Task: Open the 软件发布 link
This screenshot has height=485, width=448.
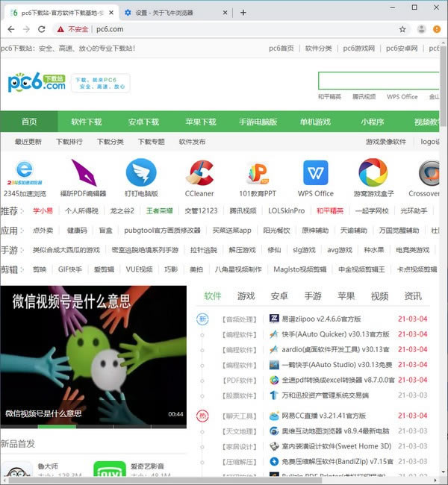Action: pyautogui.click(x=192, y=142)
